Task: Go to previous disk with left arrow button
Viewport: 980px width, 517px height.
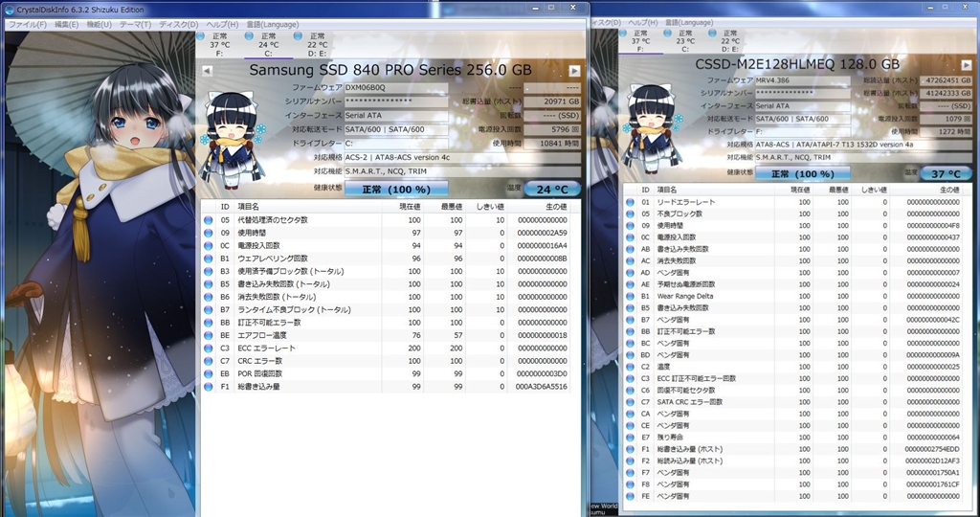Action: (207, 71)
